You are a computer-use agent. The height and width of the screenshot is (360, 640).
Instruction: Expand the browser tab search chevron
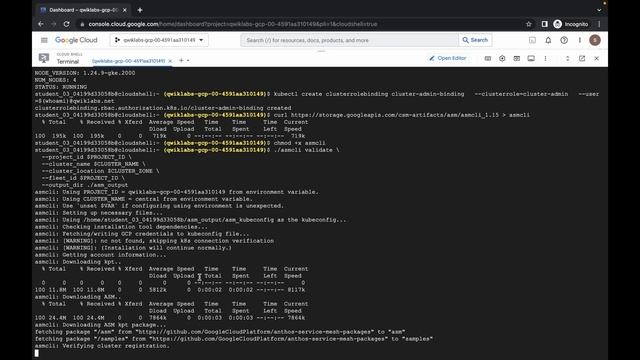[x=599, y=10]
